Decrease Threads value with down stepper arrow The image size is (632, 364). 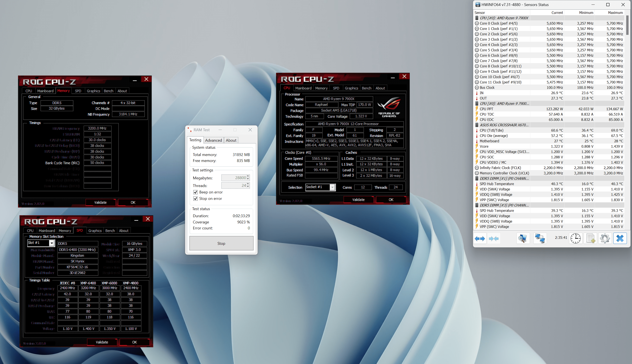tap(248, 187)
